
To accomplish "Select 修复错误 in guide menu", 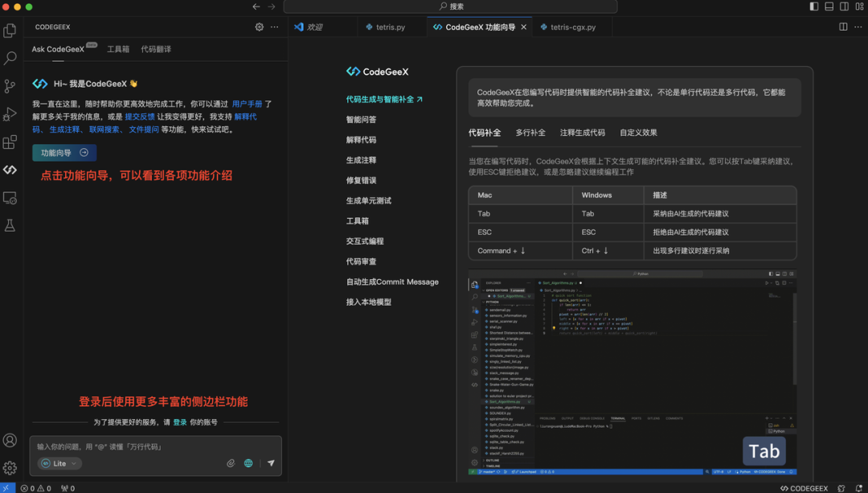I will coord(361,180).
